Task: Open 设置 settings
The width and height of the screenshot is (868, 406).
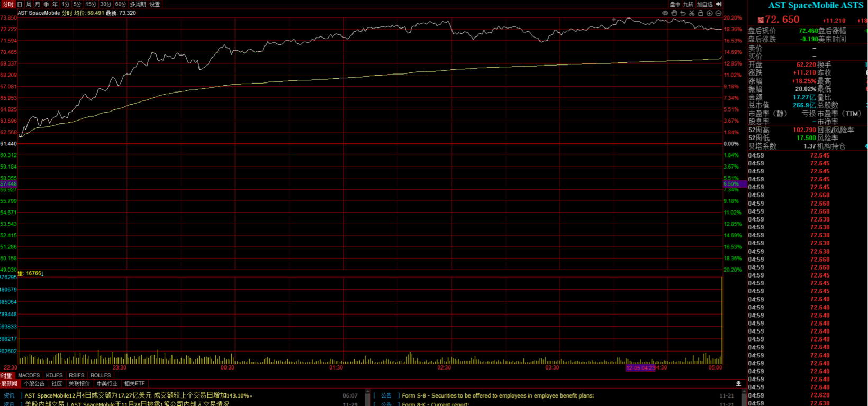Action: pos(155,4)
